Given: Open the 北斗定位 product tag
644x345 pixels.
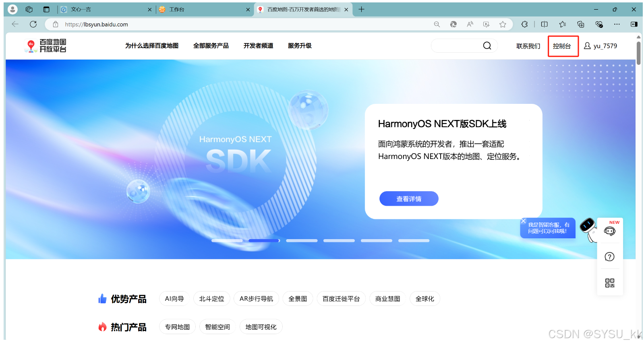Looking at the screenshot, I should pyautogui.click(x=211, y=299).
